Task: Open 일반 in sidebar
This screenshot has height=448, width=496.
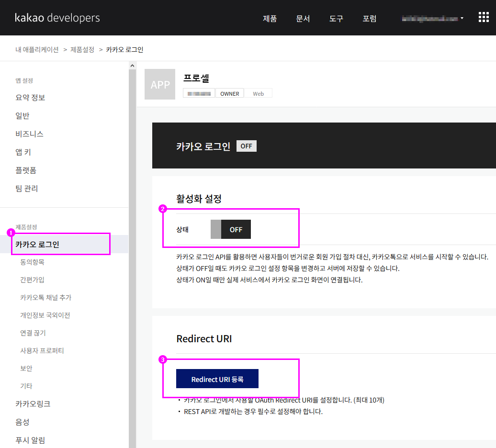Action: coord(23,116)
